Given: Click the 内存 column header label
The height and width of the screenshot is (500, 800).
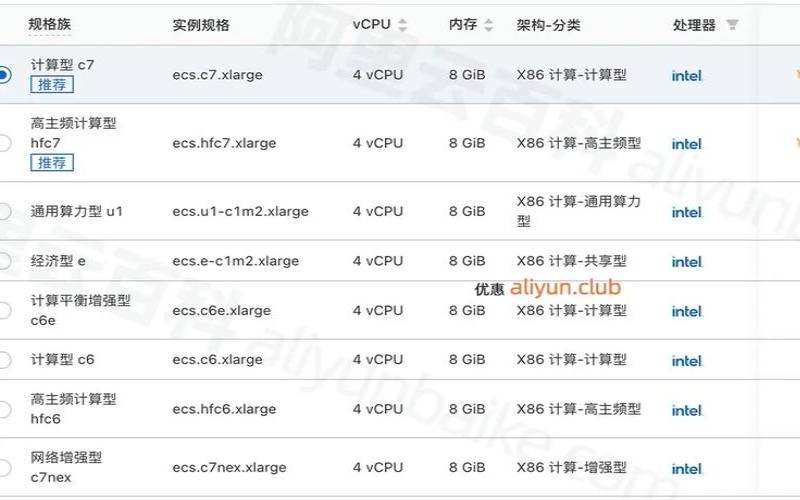Looking at the screenshot, I should click(x=463, y=24).
